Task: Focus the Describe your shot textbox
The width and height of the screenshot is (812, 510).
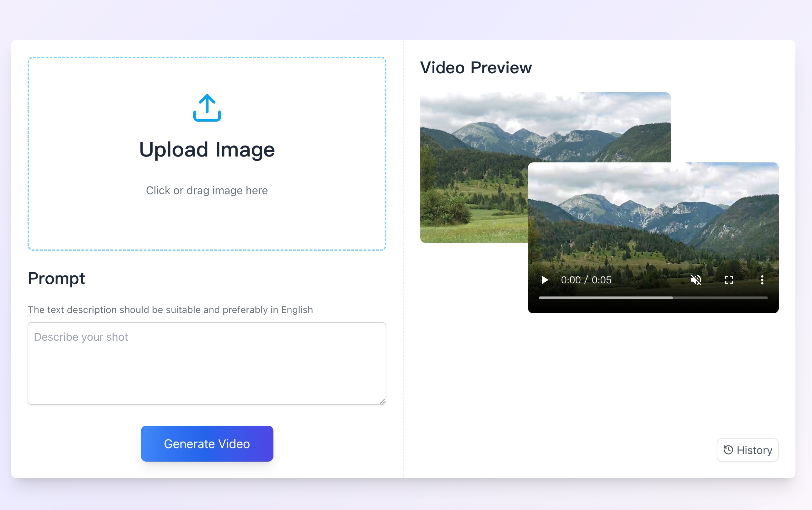Action: (206, 363)
